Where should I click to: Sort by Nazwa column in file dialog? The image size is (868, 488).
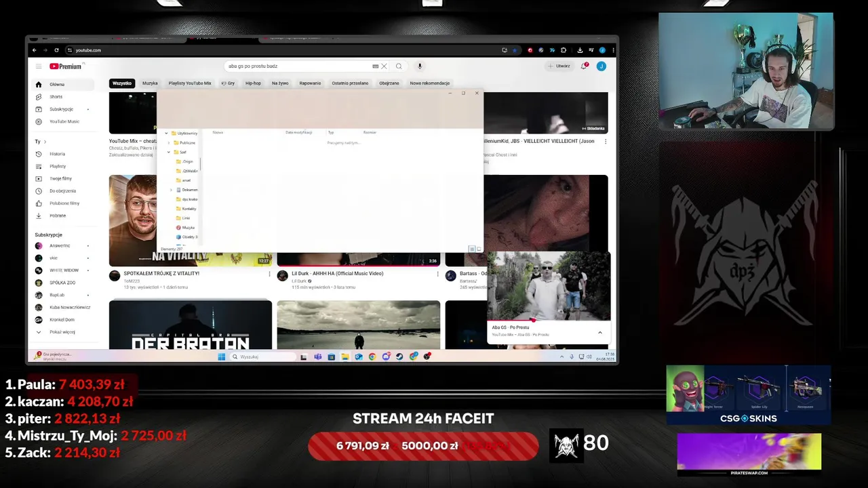click(218, 132)
